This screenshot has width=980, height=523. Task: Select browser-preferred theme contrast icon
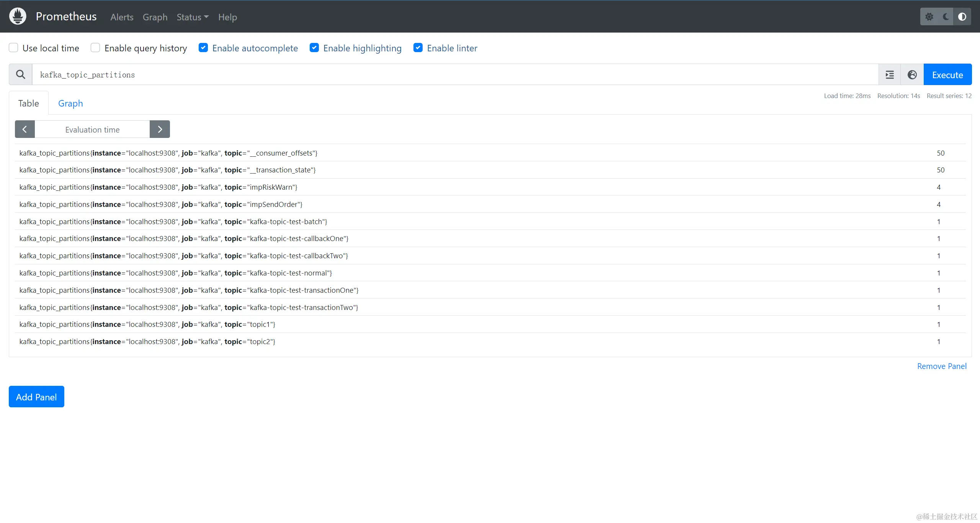[x=962, y=17]
